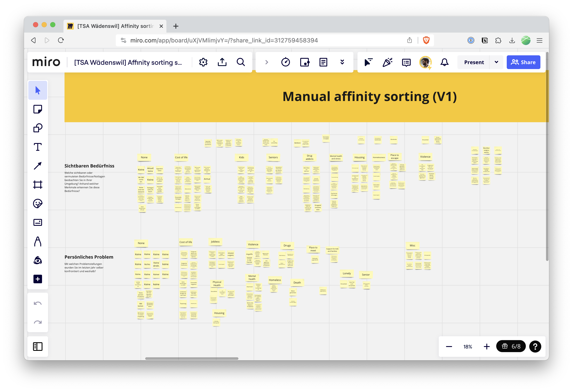Open the help question mark
This screenshot has height=392, width=573.
point(535,346)
